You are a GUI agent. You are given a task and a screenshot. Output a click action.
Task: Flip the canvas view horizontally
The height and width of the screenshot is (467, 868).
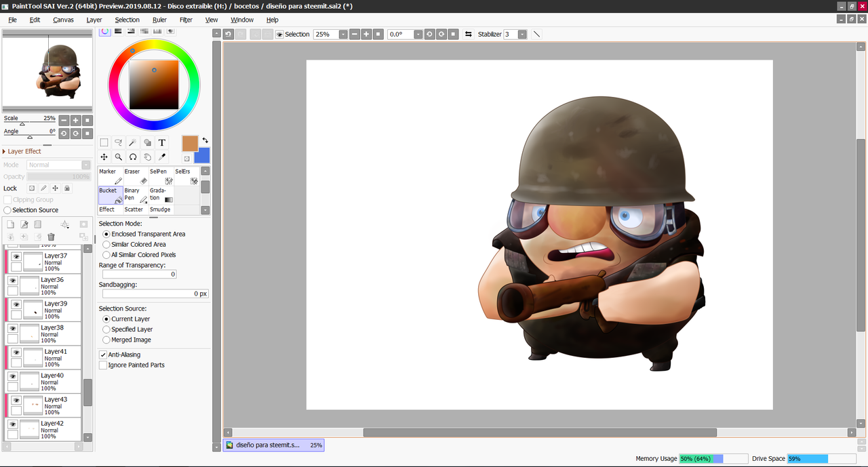click(x=468, y=34)
